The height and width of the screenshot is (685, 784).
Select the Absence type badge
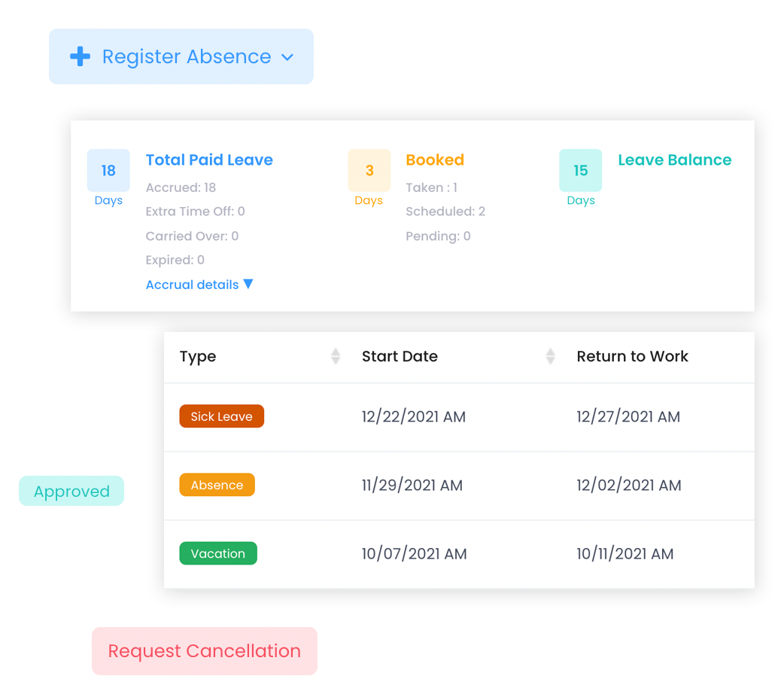[217, 485]
